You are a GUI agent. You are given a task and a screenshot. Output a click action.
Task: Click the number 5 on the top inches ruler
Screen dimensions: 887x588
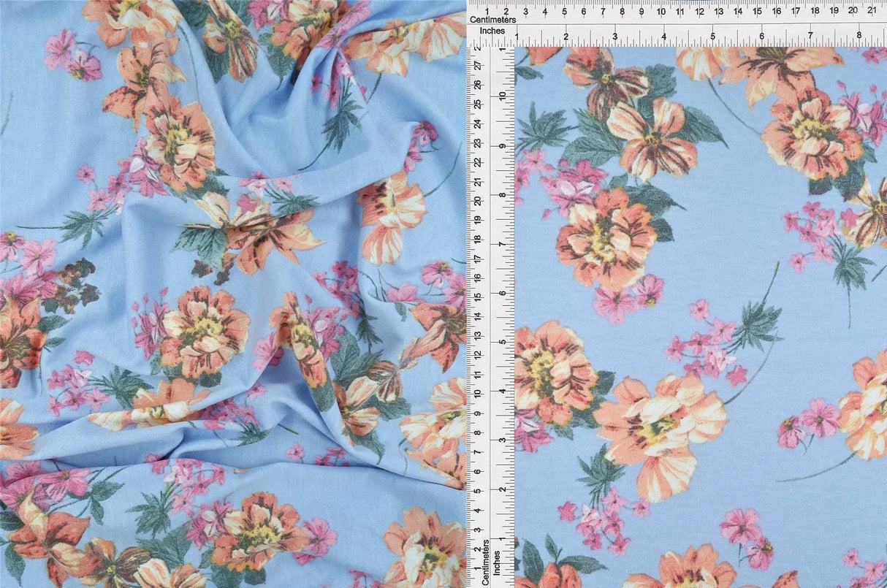click(x=714, y=34)
